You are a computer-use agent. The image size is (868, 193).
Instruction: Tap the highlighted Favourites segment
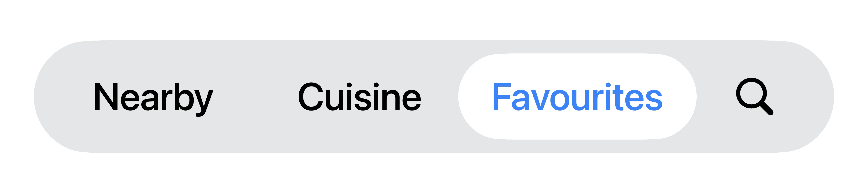pyautogui.click(x=577, y=96)
